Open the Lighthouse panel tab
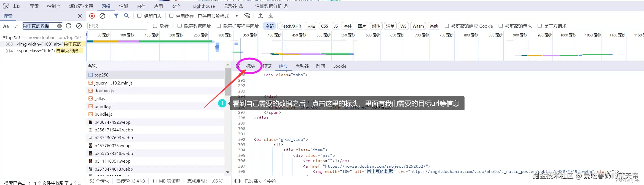The image size is (644, 185). click(x=204, y=6)
